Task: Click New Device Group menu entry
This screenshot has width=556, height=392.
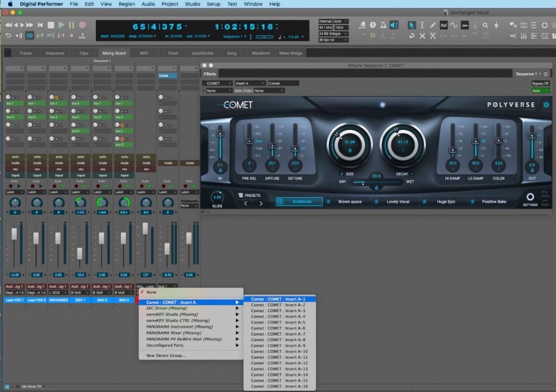Action: pyautogui.click(x=166, y=356)
